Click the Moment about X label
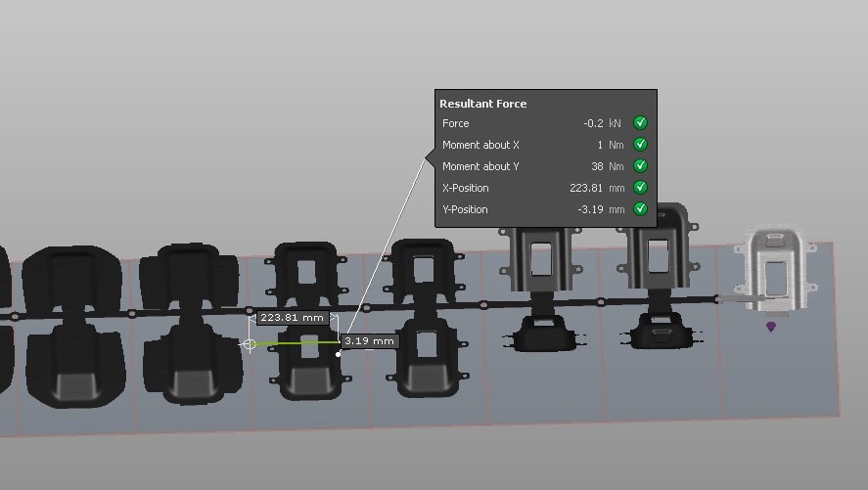The height and width of the screenshot is (490, 868). 480,145
